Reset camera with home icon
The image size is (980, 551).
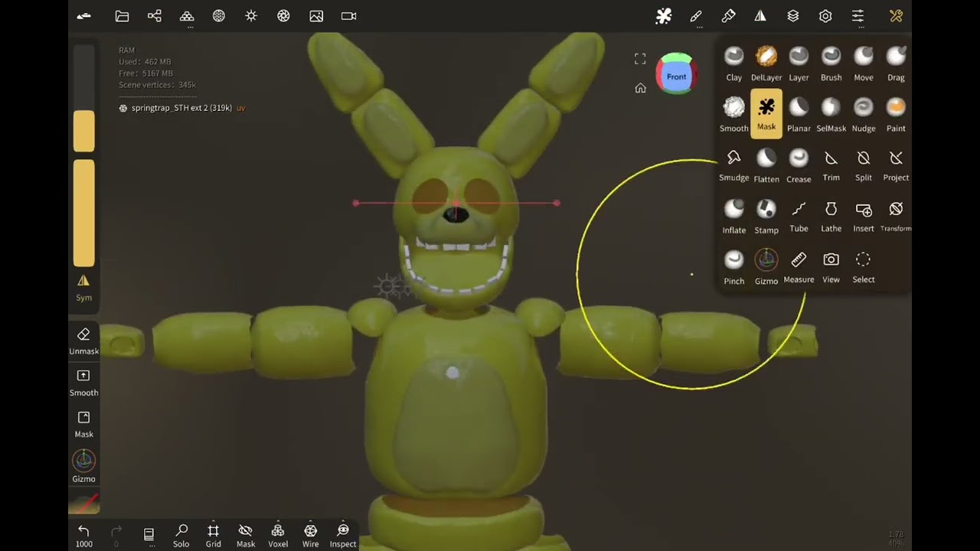pos(640,88)
